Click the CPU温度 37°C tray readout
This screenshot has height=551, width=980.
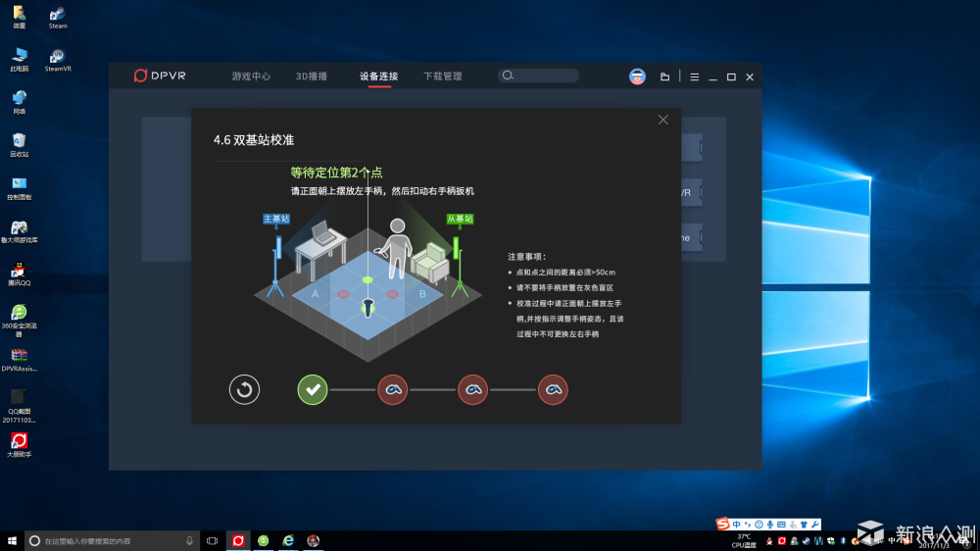click(x=744, y=541)
